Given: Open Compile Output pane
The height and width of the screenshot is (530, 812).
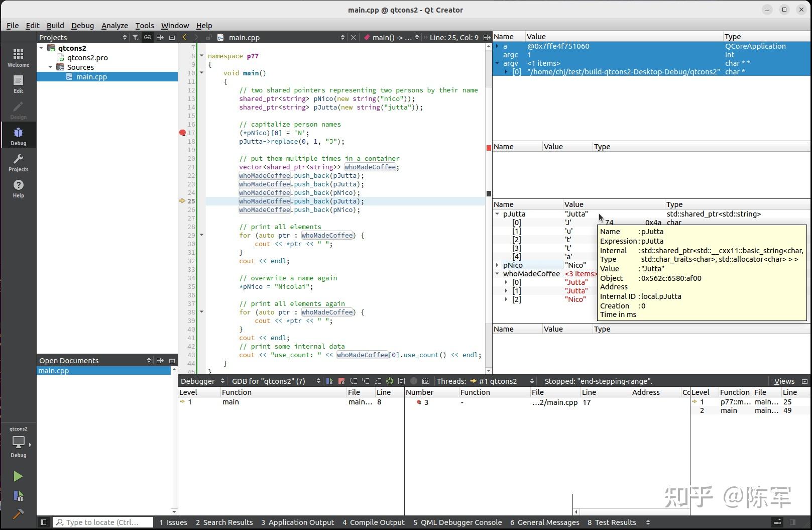Looking at the screenshot, I should click(374, 522).
